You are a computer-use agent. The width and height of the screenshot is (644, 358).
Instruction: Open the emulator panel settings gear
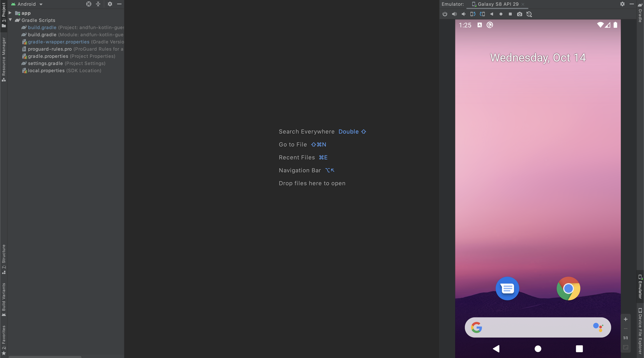(x=622, y=4)
